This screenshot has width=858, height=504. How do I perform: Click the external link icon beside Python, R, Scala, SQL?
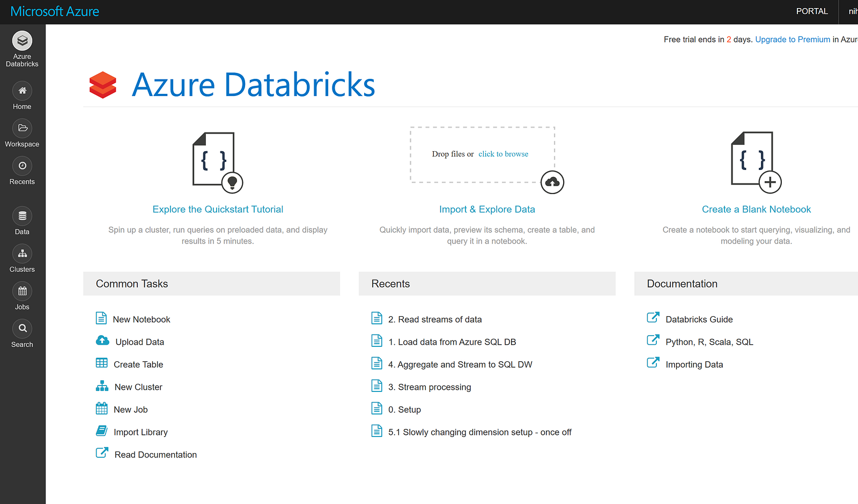(x=653, y=340)
